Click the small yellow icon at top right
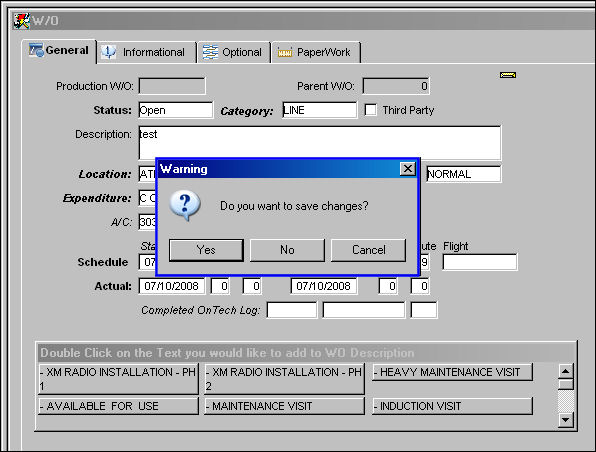 [x=508, y=75]
